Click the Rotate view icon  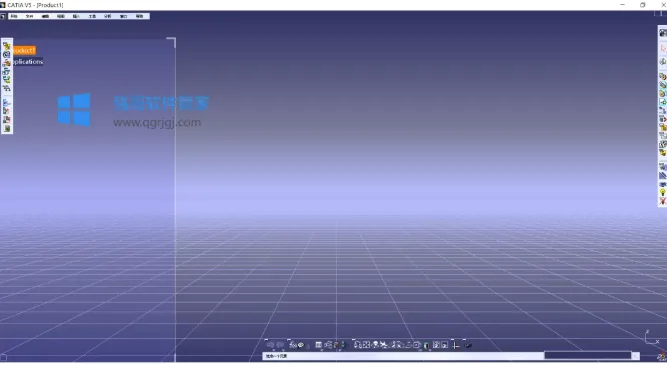tap(384, 345)
